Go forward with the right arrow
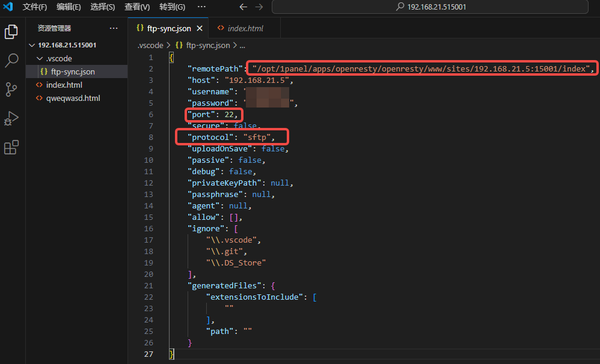Screen dimensions: 600x364 (259, 7)
